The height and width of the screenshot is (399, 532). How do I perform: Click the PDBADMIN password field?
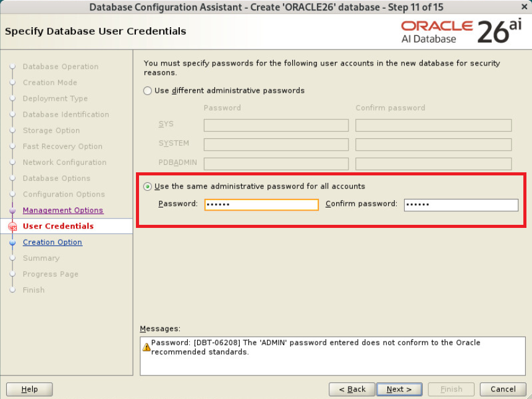[x=276, y=164]
